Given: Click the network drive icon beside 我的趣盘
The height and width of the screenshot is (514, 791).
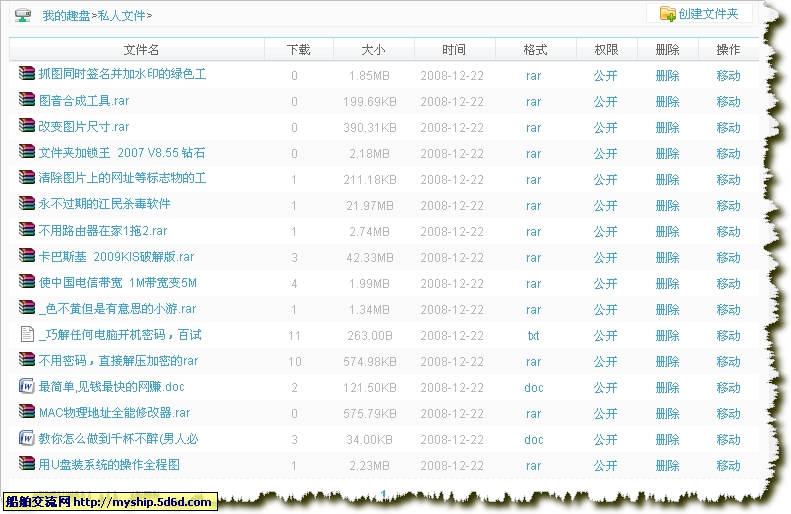Looking at the screenshot, I should (x=23, y=15).
